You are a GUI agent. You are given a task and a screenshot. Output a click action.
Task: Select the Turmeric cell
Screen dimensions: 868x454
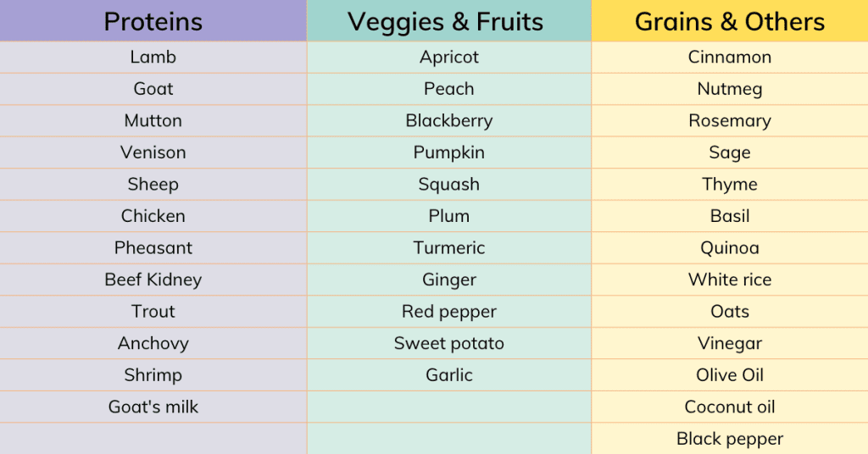pyautogui.click(x=449, y=247)
